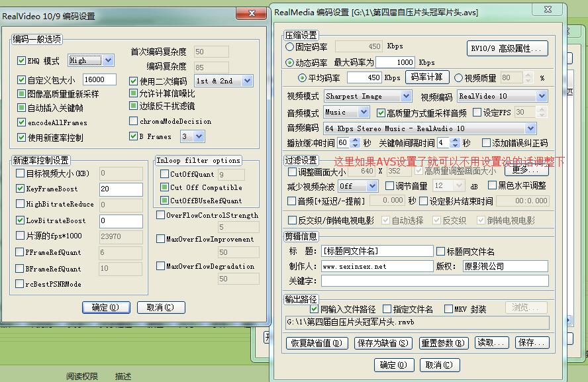This screenshot has height=382, width=588.
Task: Enable CutOffQuant checkbox
Action: 164,174
